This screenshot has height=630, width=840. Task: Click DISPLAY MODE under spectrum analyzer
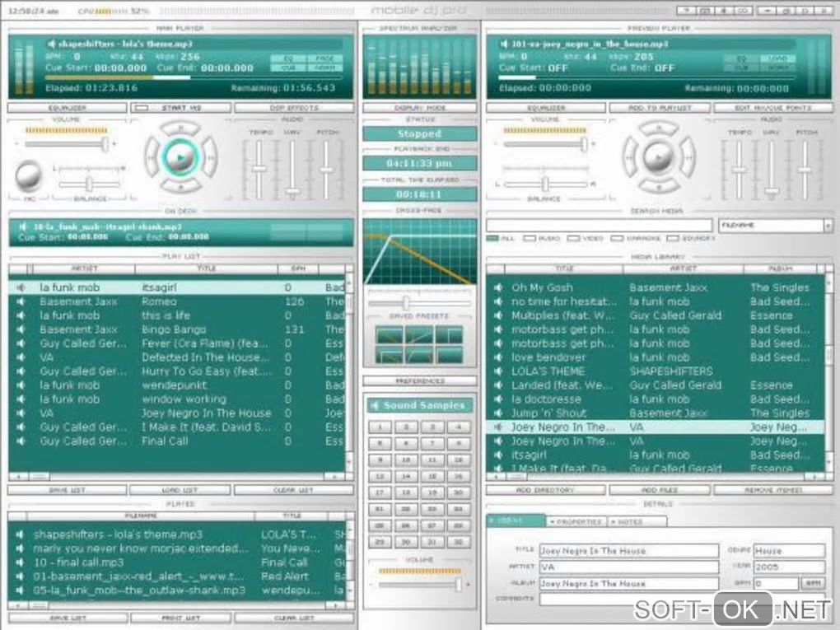(x=419, y=108)
